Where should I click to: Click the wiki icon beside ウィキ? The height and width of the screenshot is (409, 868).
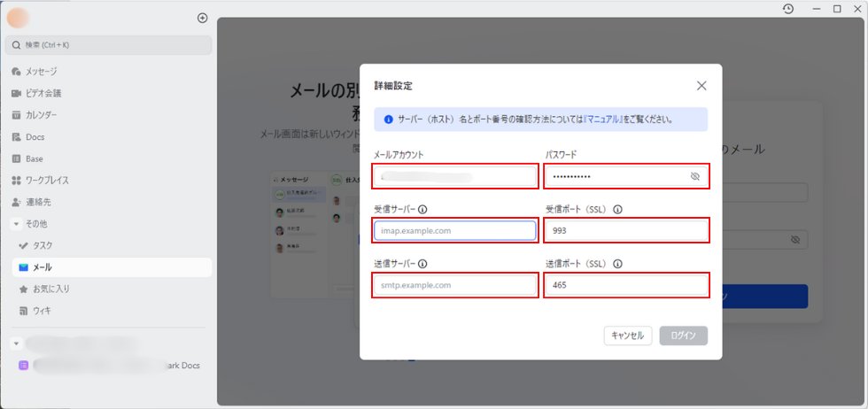point(23,311)
